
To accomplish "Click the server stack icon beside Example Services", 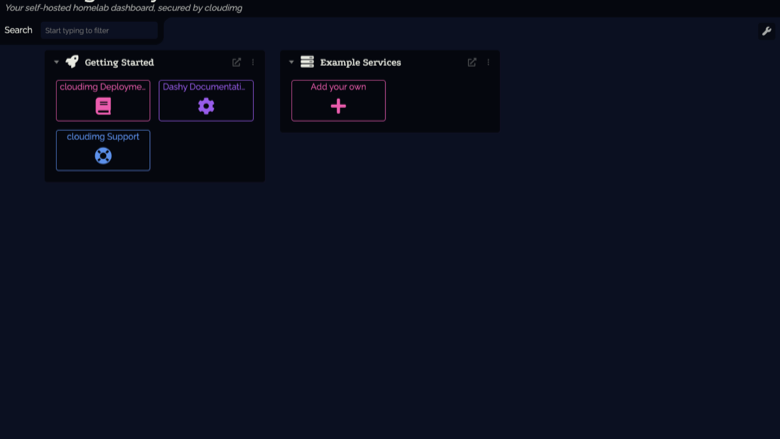I will [x=307, y=62].
